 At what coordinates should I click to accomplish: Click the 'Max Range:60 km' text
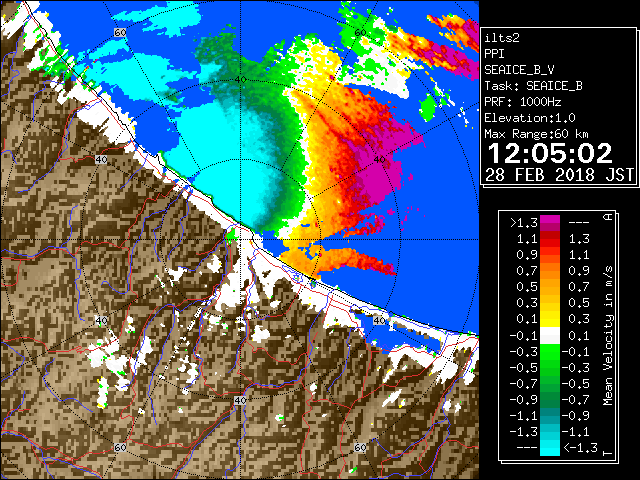coord(536,134)
